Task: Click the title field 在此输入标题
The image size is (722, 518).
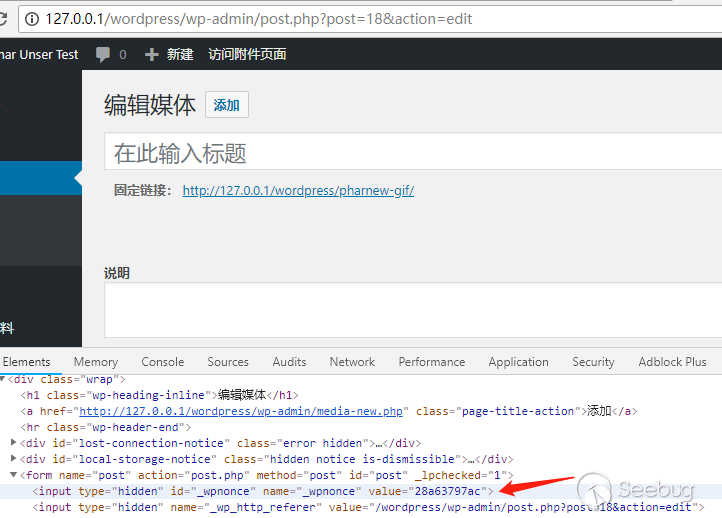Action: (x=413, y=152)
